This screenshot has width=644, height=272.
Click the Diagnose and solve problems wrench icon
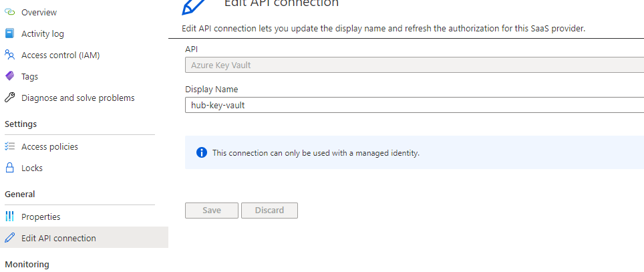coord(9,98)
